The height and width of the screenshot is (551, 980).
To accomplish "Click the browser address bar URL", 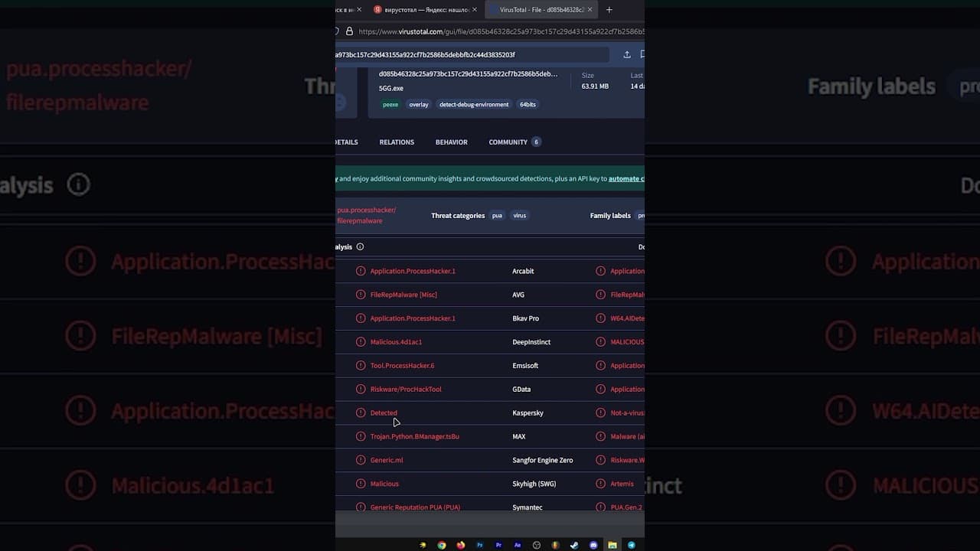I will tap(501, 31).
